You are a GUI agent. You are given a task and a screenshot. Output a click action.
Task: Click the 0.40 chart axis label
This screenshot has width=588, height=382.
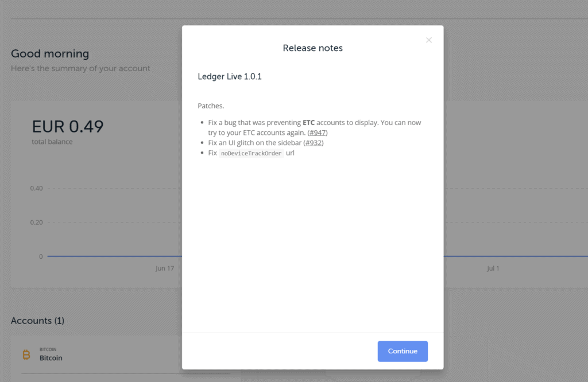click(x=36, y=188)
